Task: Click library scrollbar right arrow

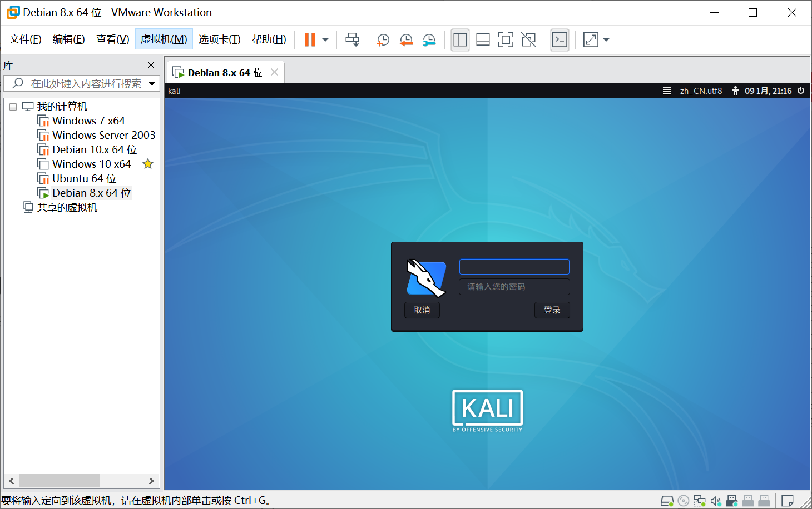Action: click(x=151, y=481)
